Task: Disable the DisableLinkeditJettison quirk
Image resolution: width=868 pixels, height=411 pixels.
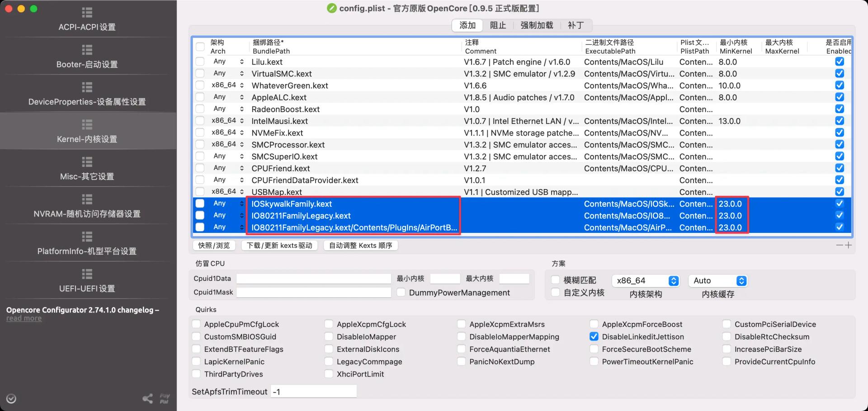Action: pos(594,336)
